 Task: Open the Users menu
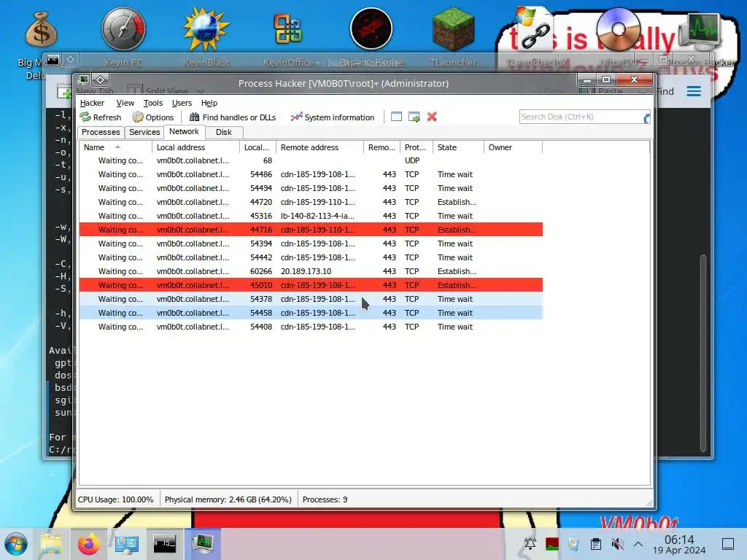[x=182, y=103]
